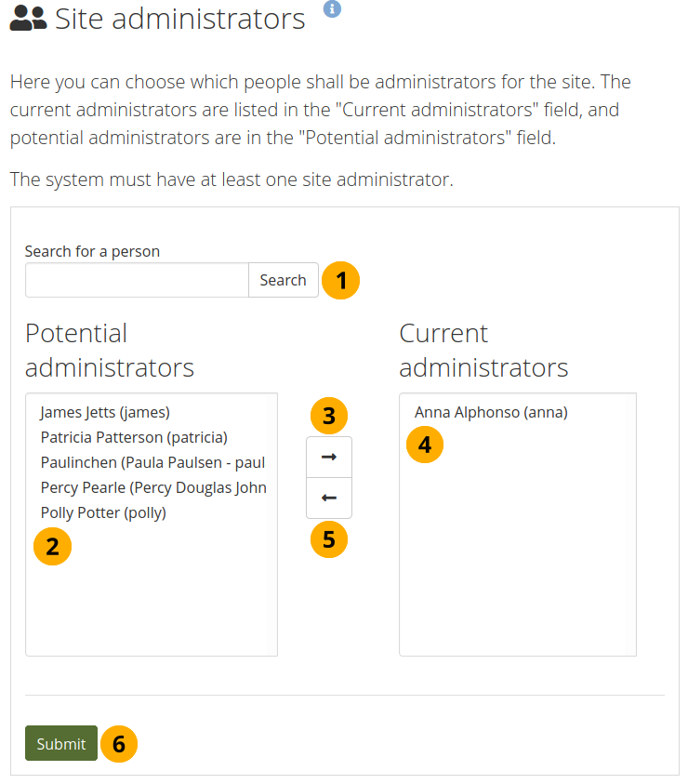Viewport: 688px width, 784px height.
Task: Select James Jetts (james) in list
Action: [x=105, y=412]
